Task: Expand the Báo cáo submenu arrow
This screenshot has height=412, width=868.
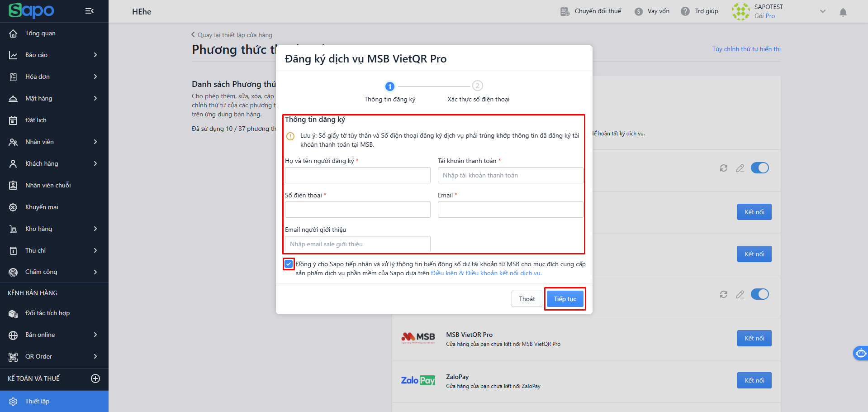Action: (95, 55)
